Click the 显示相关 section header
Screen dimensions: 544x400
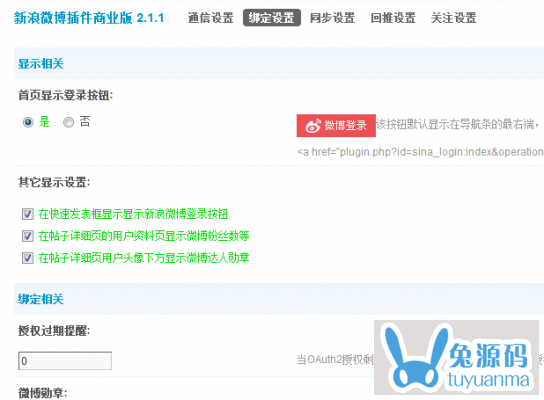tap(41, 64)
